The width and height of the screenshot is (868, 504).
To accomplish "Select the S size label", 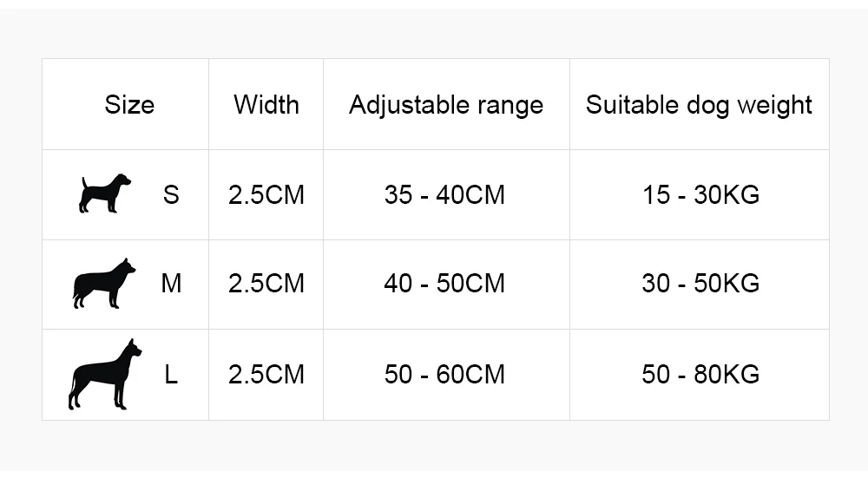I will click(x=171, y=194).
